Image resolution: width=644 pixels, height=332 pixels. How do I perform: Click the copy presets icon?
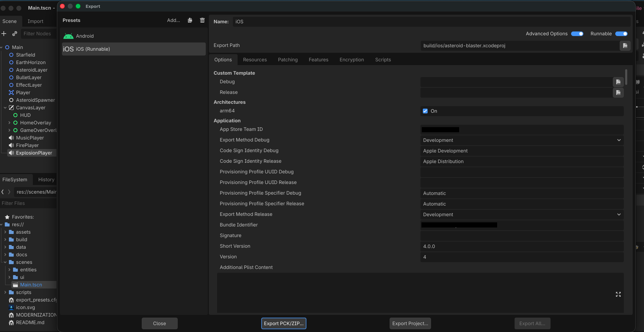click(190, 20)
